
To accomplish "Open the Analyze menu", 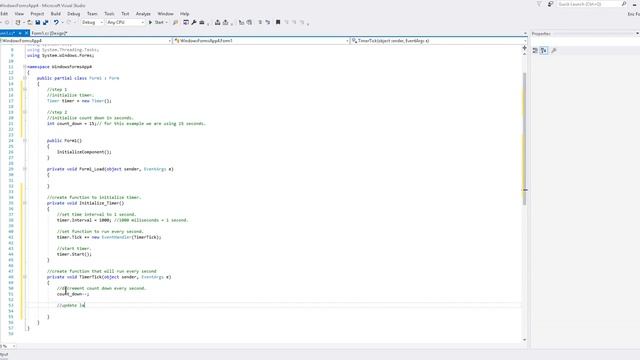I will pos(143,14).
